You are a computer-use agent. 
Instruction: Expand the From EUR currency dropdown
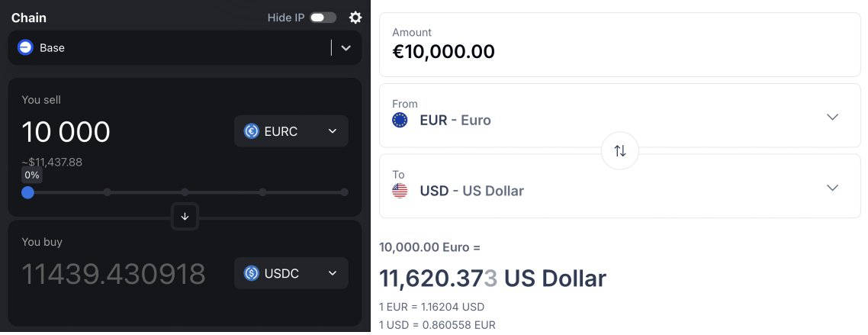point(832,117)
